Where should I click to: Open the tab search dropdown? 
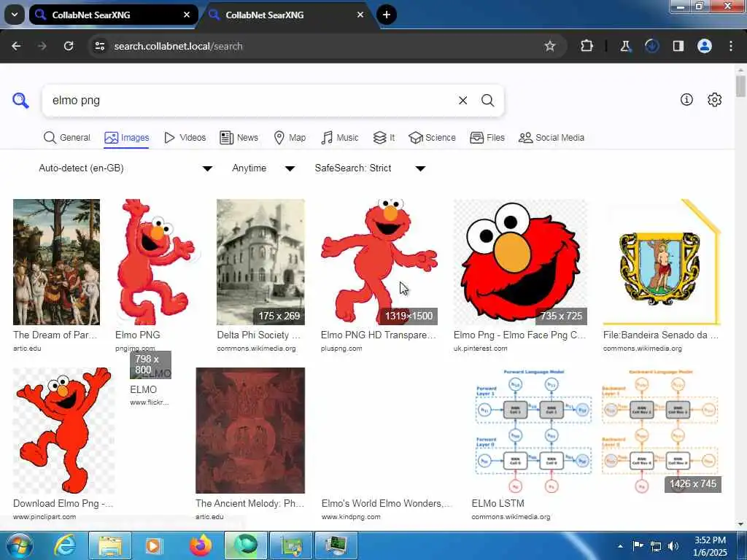(x=15, y=15)
